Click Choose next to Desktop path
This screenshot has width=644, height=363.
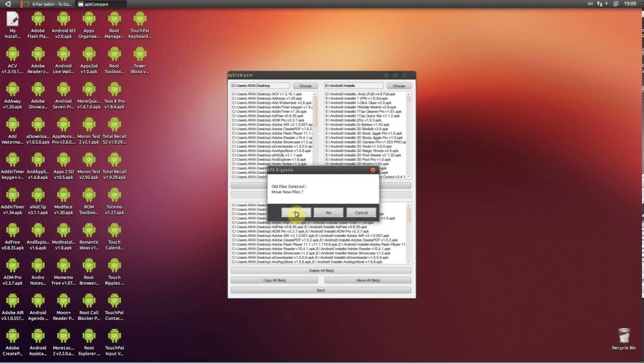(x=305, y=86)
